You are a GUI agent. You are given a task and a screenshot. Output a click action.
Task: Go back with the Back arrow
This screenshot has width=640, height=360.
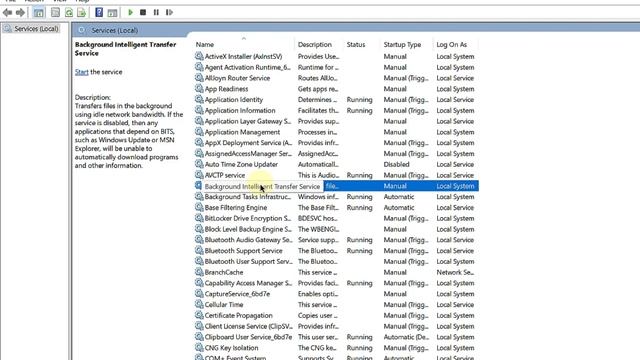[7, 13]
